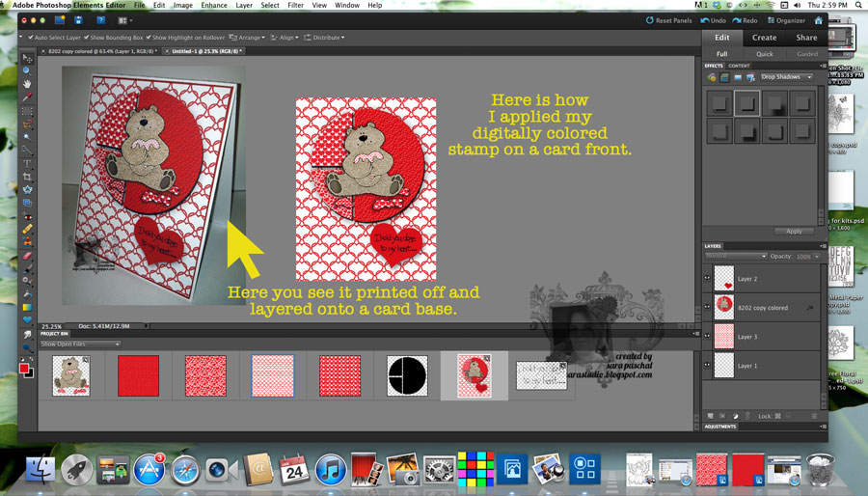
Task: Click the Home icon beside Organizer
Action: tap(819, 20)
